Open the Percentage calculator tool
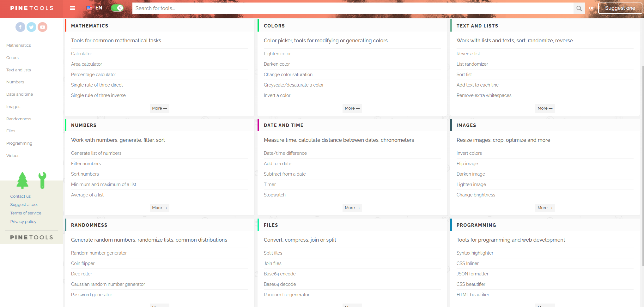 pos(94,74)
